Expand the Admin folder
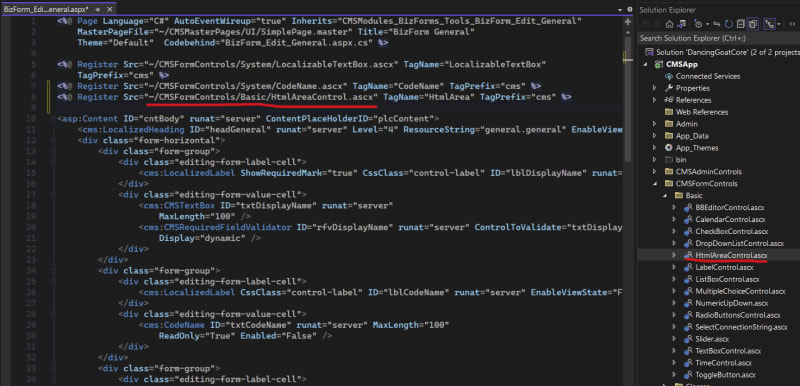The height and width of the screenshot is (386, 800). [655, 124]
